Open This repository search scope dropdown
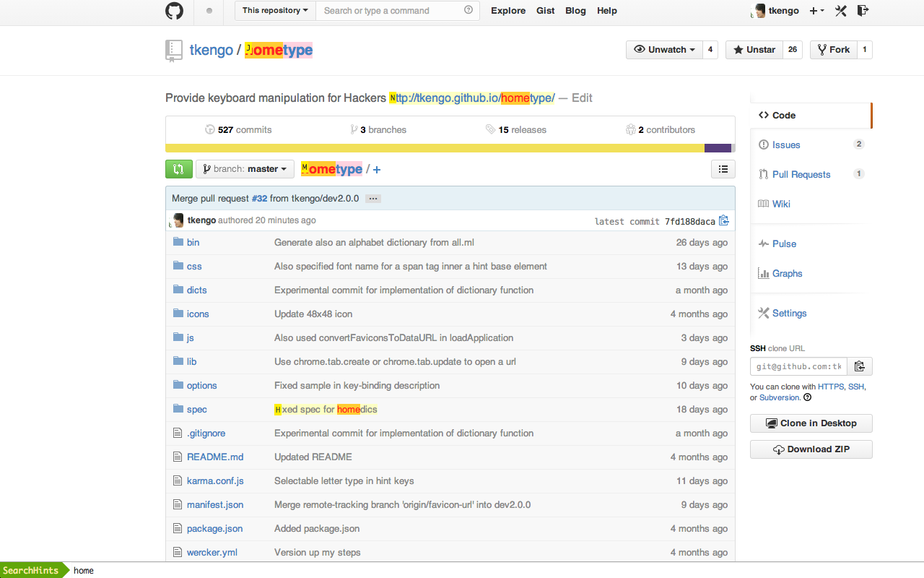Image resolution: width=924 pixels, height=578 pixels. (x=275, y=11)
